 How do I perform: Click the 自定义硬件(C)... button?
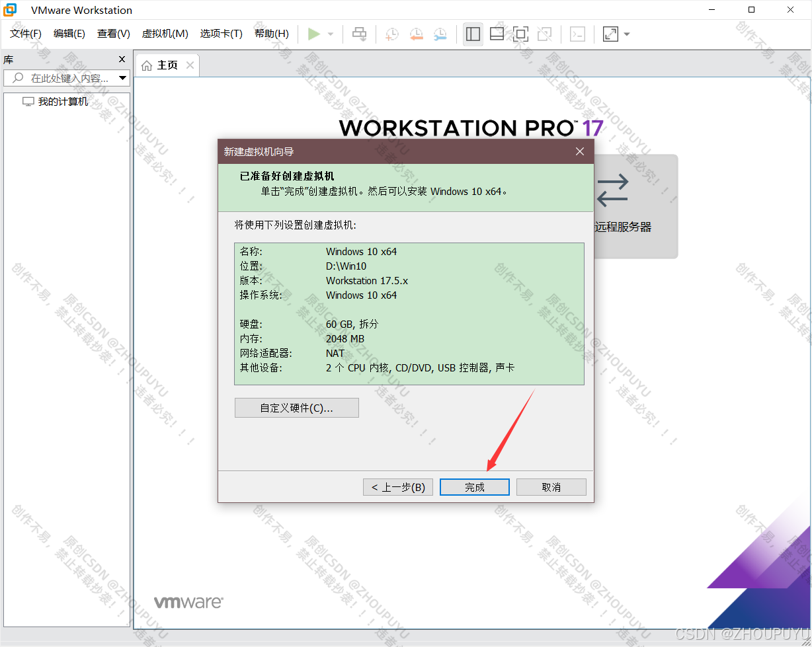click(x=297, y=408)
